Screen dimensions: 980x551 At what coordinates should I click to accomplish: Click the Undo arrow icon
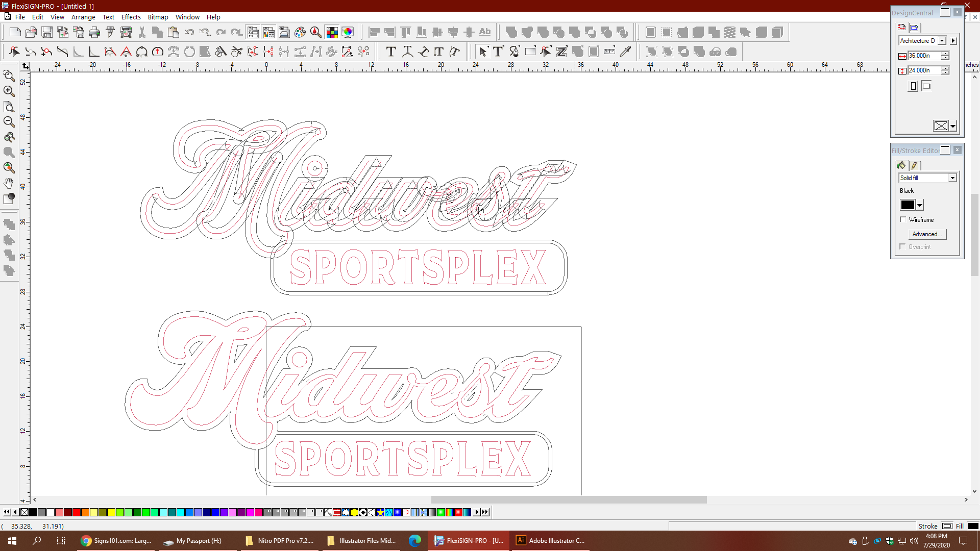click(189, 33)
